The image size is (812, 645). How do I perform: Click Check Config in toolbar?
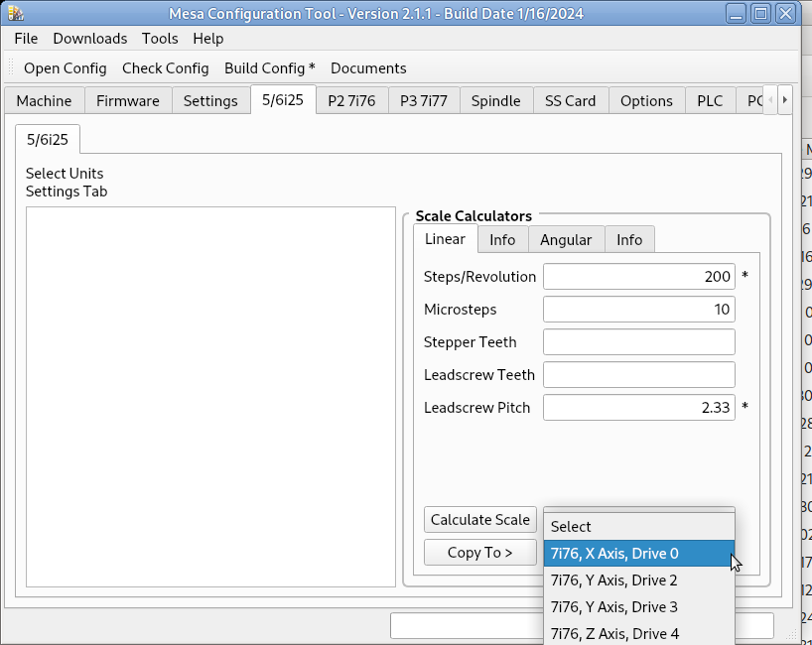pyautogui.click(x=166, y=68)
